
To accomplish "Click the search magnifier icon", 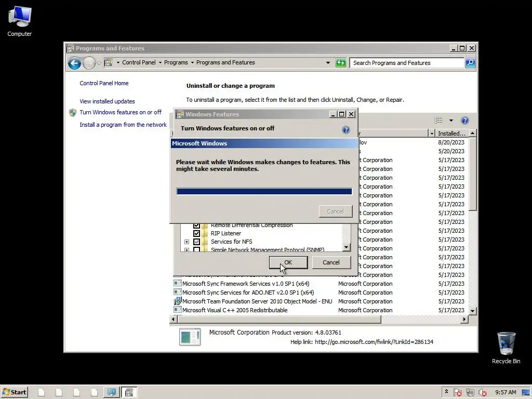I will coord(470,63).
